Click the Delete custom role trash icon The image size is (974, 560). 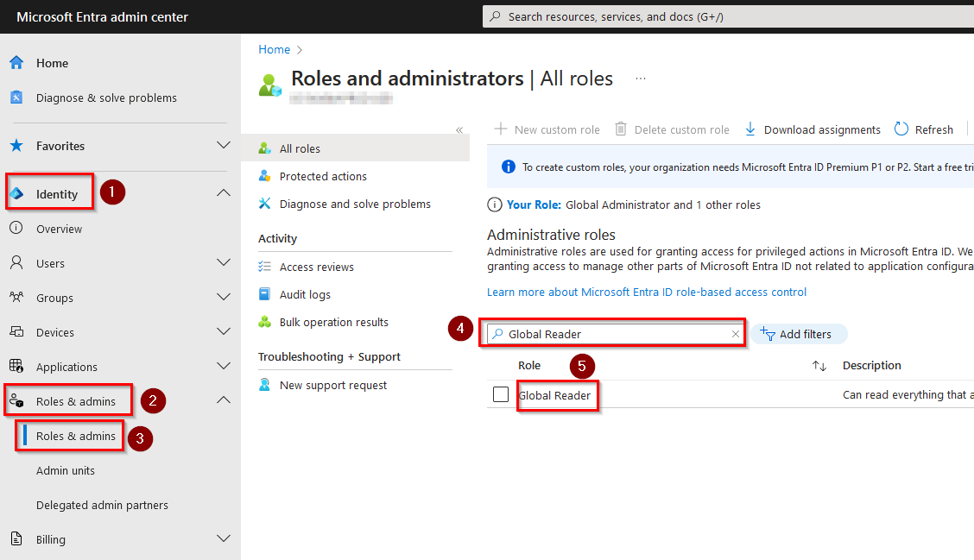coord(621,129)
